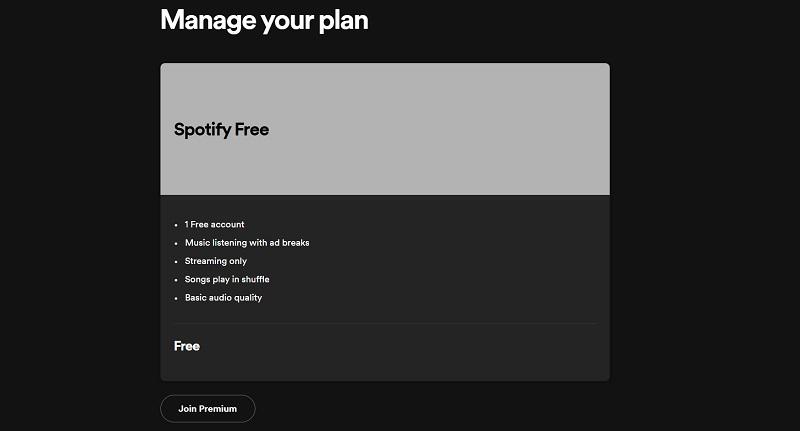Click the word 'Manage' in page heading

[x=203, y=19]
